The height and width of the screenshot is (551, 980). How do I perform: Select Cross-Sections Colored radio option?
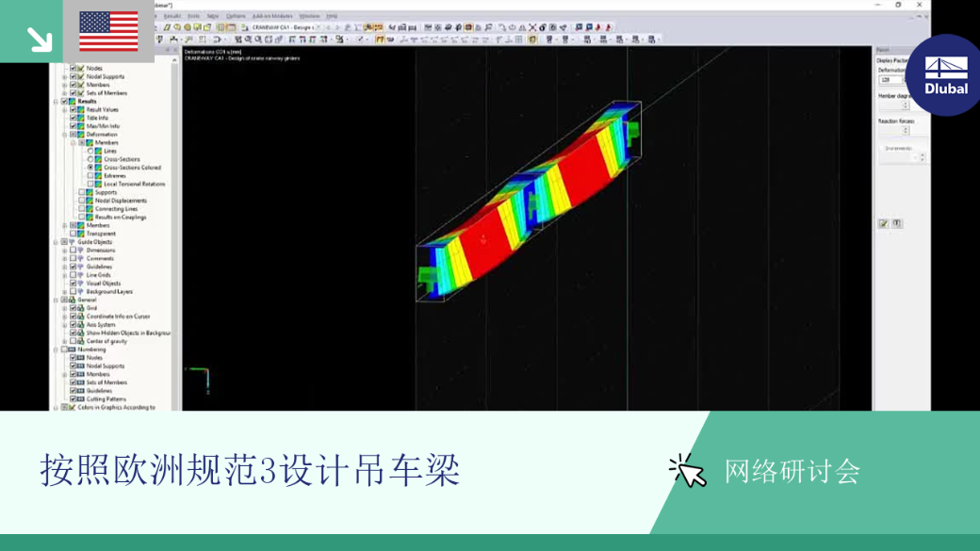click(90, 168)
